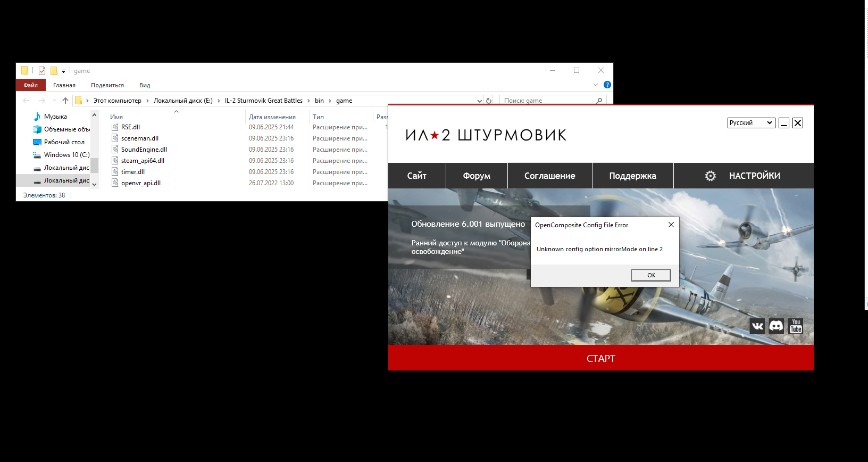Open the Форум launcher tab

coord(477,176)
